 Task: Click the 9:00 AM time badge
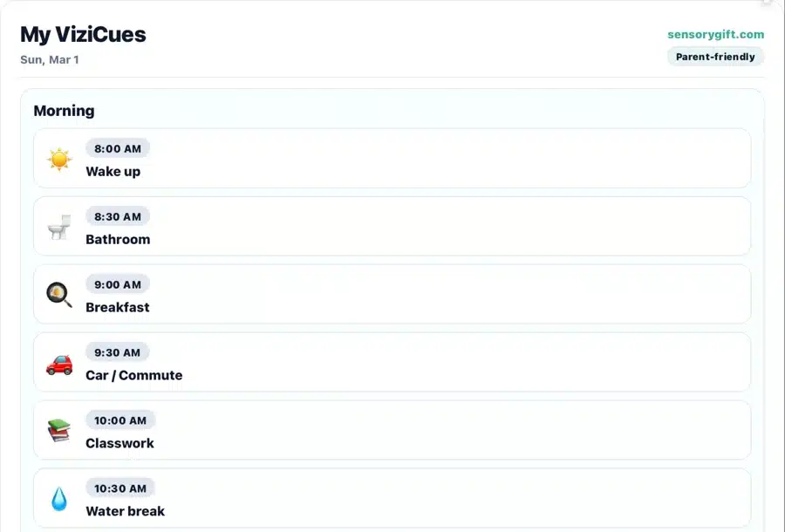tap(118, 284)
